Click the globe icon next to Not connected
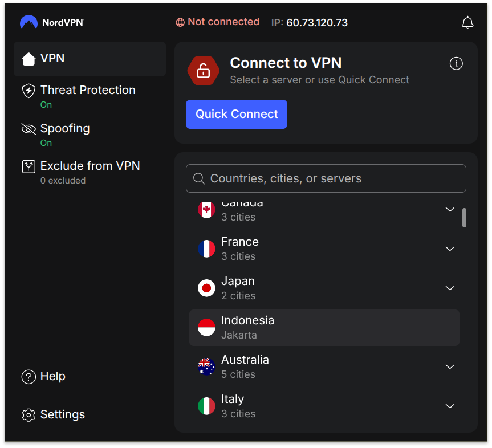 (x=180, y=22)
